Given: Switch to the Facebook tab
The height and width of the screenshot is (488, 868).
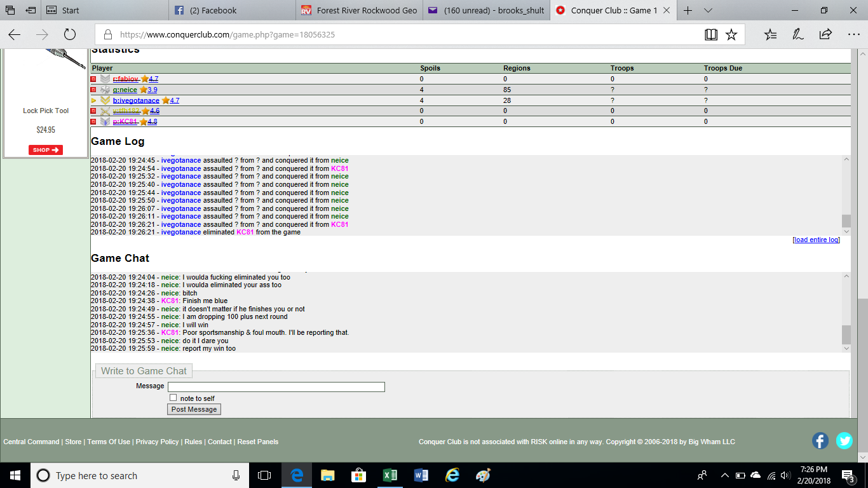Looking at the screenshot, I should (x=232, y=10).
